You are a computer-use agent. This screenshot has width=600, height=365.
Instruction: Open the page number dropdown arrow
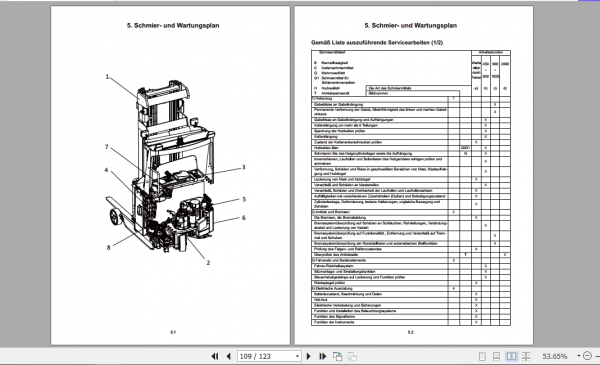pyautogui.click(x=297, y=356)
